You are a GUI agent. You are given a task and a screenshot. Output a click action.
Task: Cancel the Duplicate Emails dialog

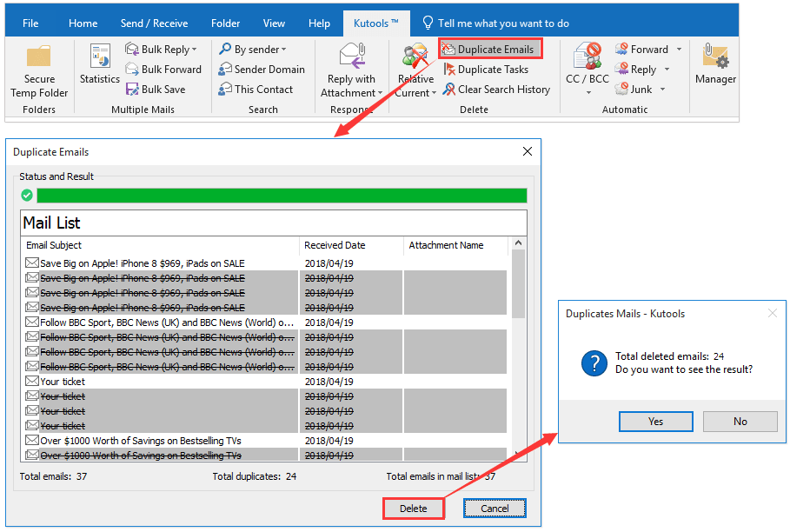(495, 509)
